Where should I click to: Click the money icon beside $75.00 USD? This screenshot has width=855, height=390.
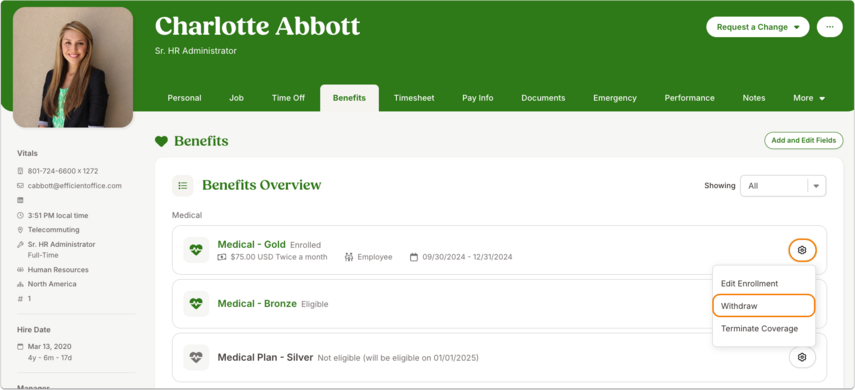(x=222, y=257)
